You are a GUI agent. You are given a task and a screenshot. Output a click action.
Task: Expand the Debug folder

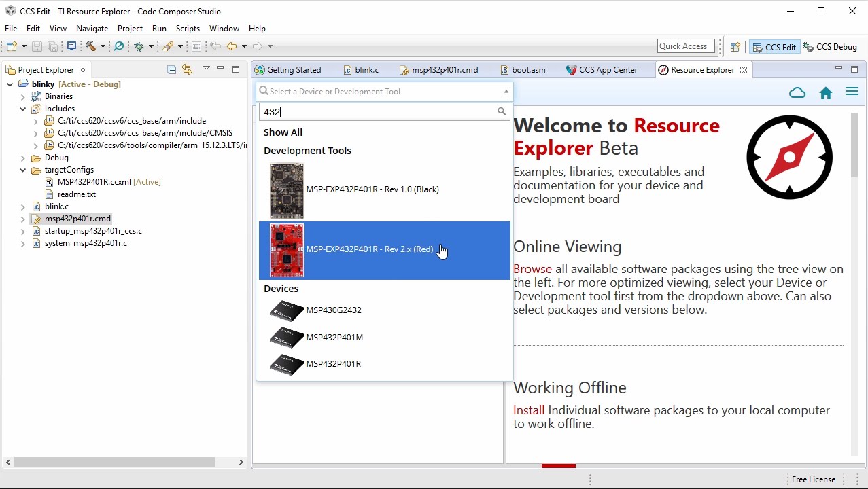click(23, 158)
